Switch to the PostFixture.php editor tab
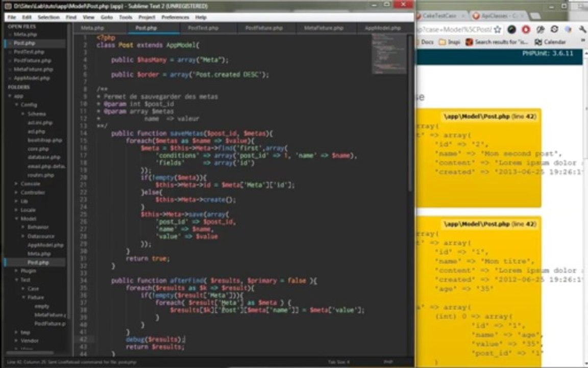 264,28
